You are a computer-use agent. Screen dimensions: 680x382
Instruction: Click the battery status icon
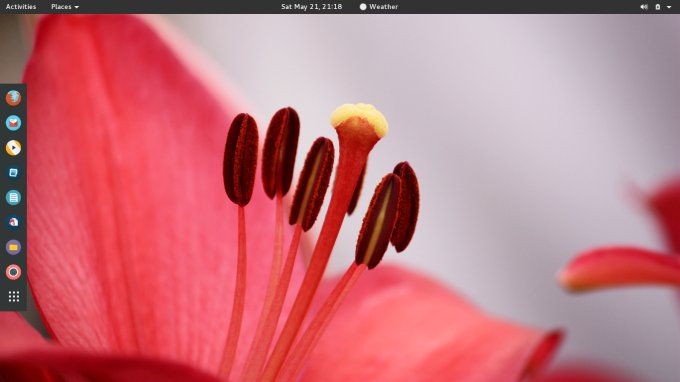658,7
